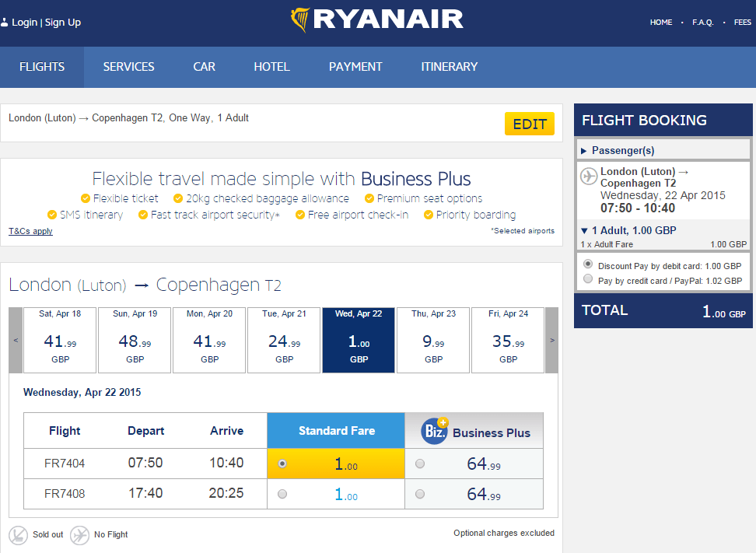The width and height of the screenshot is (756, 553).
Task: Select Business Plus fare for FR7408
Action: coord(420,494)
